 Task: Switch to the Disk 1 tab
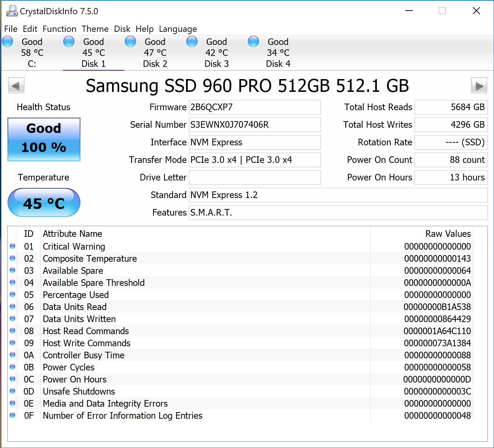coord(93,53)
